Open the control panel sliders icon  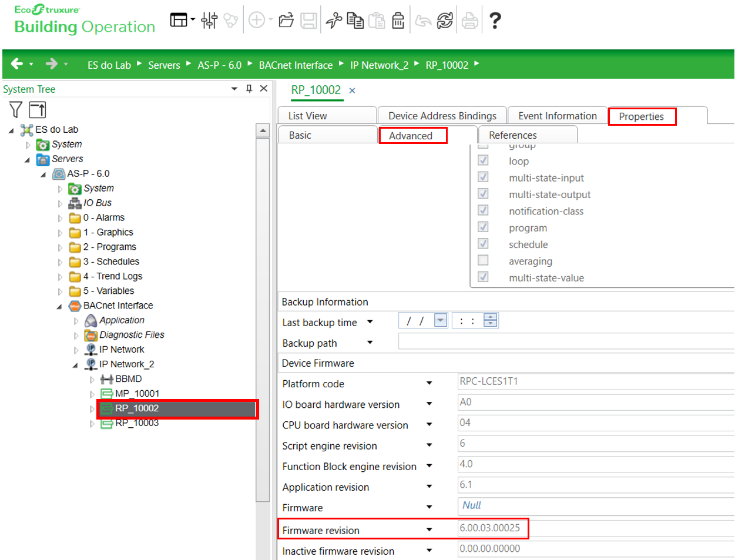[x=209, y=20]
